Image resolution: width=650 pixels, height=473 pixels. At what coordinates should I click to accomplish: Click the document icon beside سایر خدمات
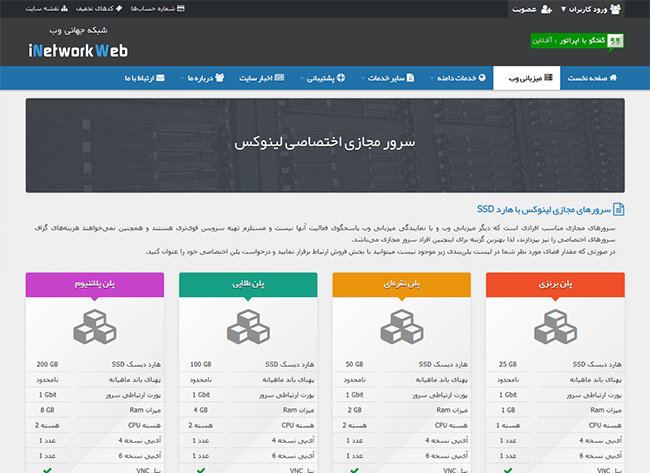tap(410, 78)
